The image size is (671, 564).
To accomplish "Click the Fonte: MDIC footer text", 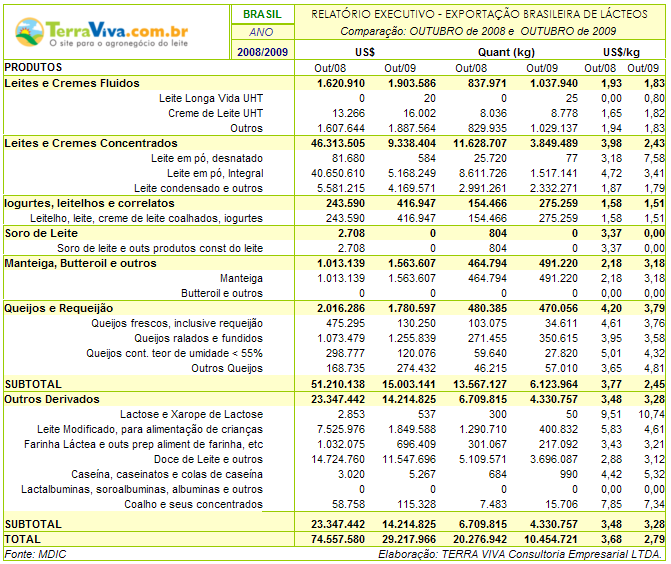I will (35, 554).
